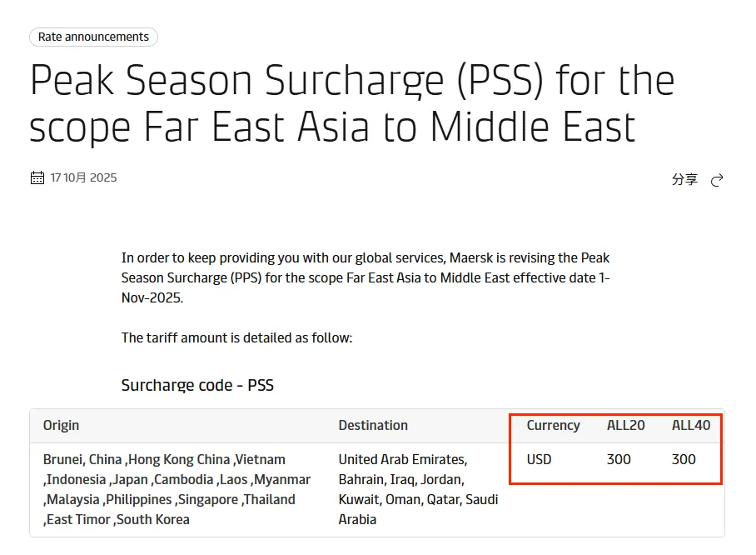This screenshot has height=555, width=756.
Task: Click the Peak Season Surcharge page title
Action: (x=351, y=104)
